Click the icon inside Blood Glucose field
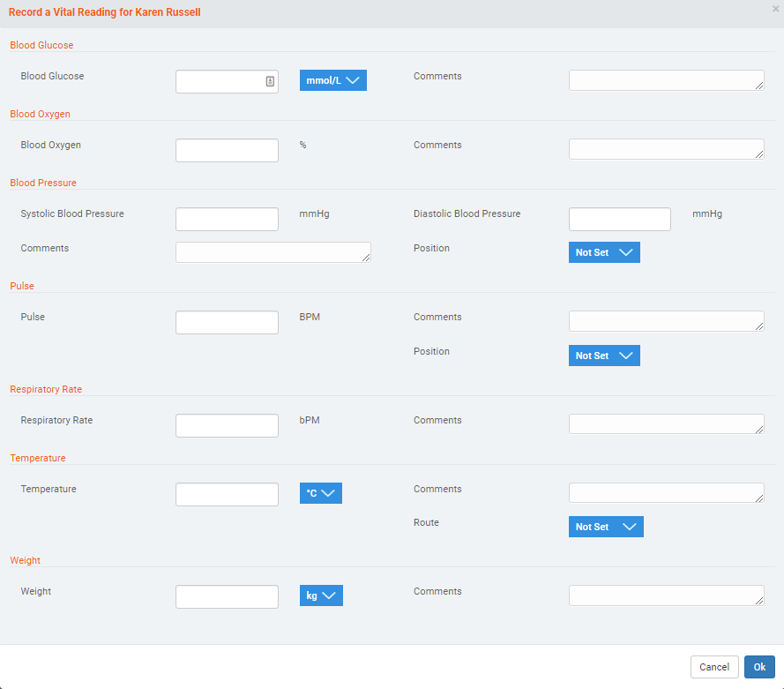The image size is (784, 689). 270,81
